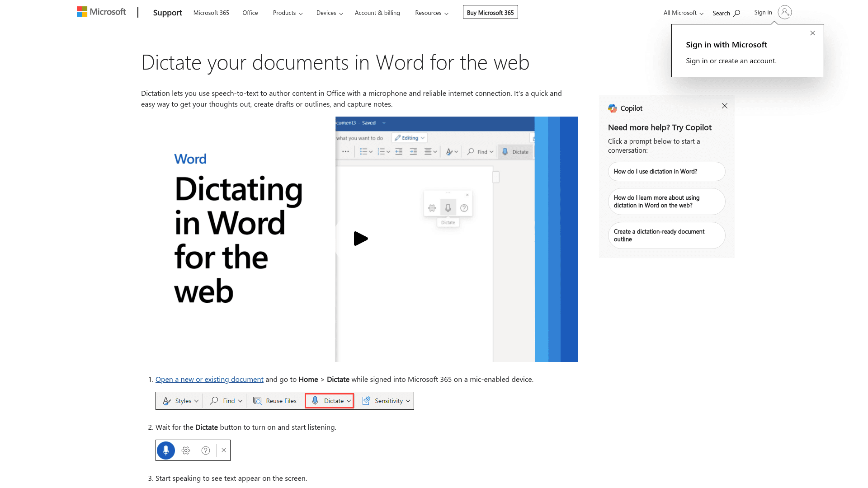Click the dictation help question-mark icon

206,450
